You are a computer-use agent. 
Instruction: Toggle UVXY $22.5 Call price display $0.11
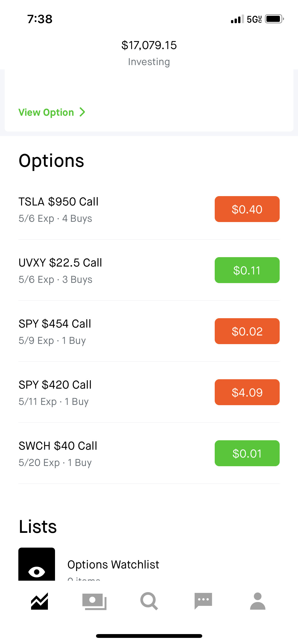(247, 270)
